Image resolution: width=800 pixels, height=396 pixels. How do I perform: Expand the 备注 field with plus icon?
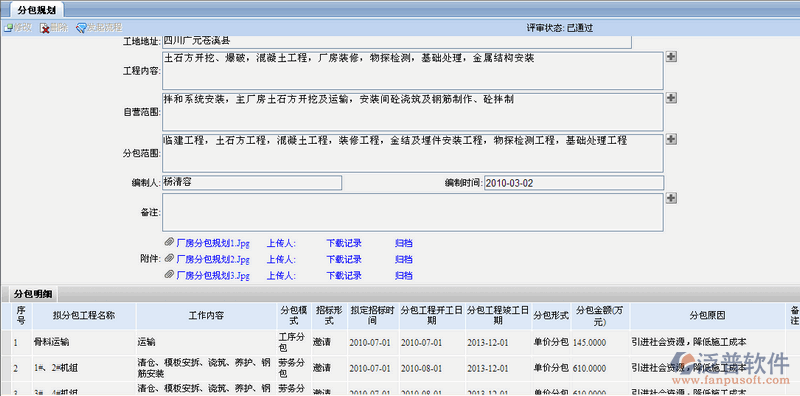671,198
